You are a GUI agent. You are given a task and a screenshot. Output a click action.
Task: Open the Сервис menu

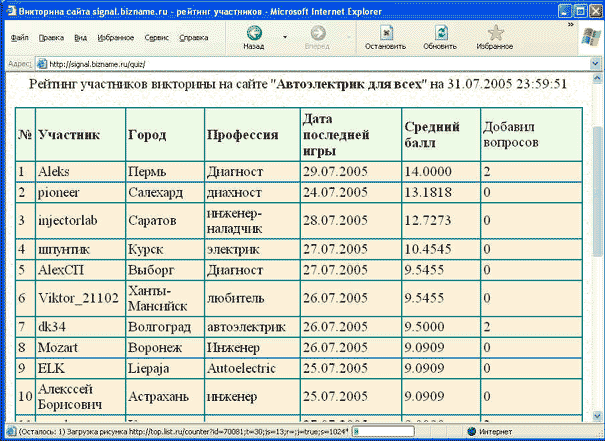[x=157, y=38]
